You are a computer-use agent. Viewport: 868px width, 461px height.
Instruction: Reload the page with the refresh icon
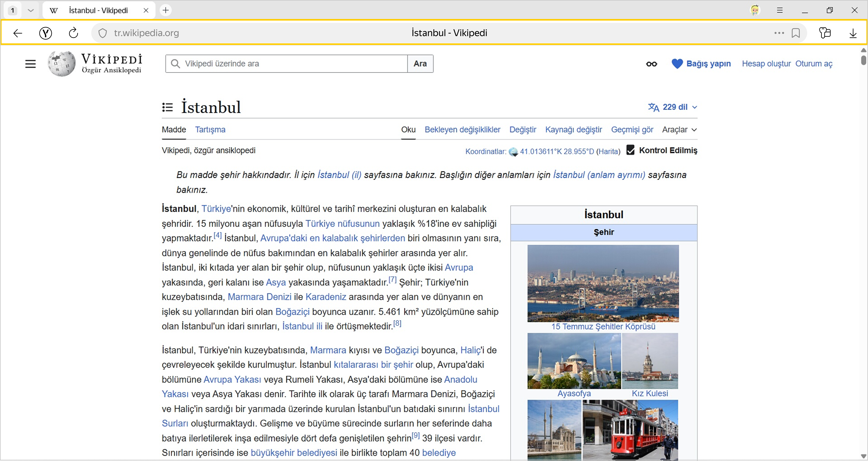[x=73, y=33]
